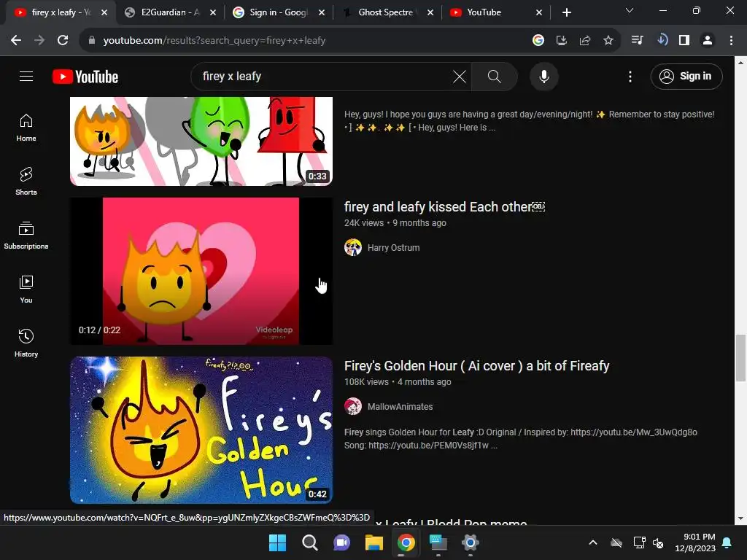Open the tab search chevron
The width and height of the screenshot is (747, 560).
pos(630,10)
